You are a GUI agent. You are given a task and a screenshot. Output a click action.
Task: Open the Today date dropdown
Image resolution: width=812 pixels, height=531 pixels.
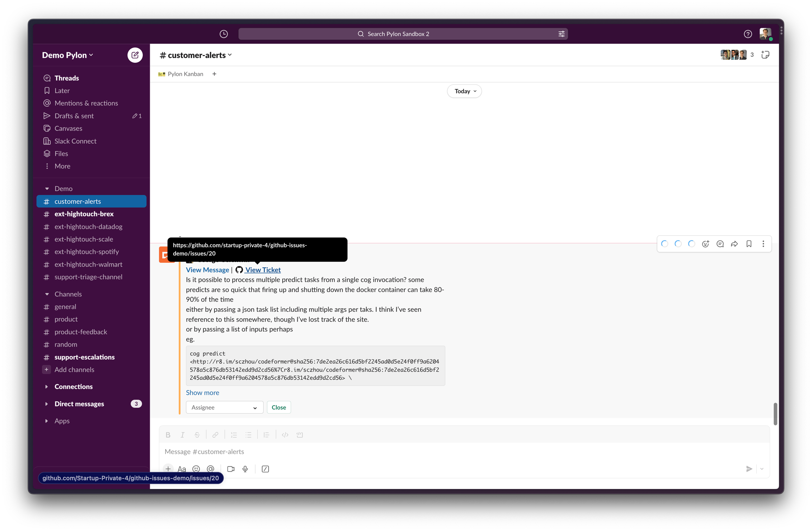464,91
